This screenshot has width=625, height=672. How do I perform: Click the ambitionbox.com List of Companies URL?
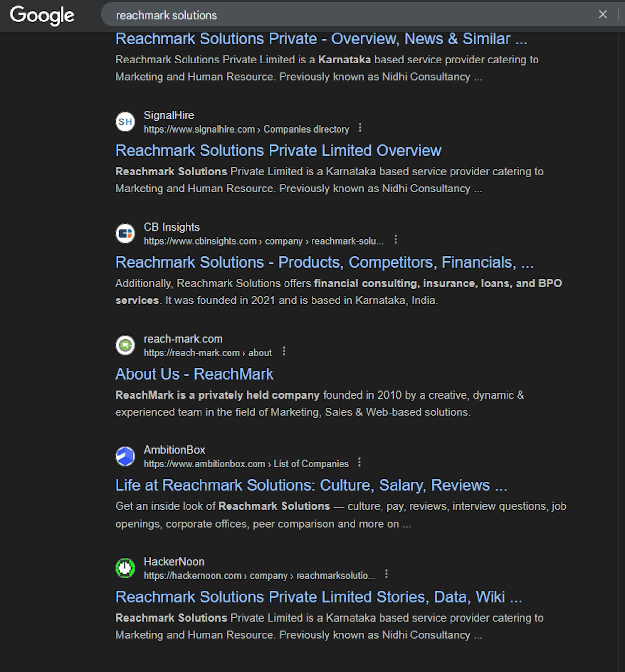(246, 464)
